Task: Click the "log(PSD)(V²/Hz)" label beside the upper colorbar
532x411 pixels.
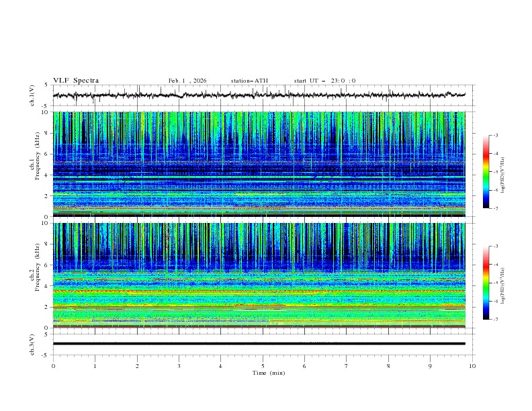Action: click(503, 175)
